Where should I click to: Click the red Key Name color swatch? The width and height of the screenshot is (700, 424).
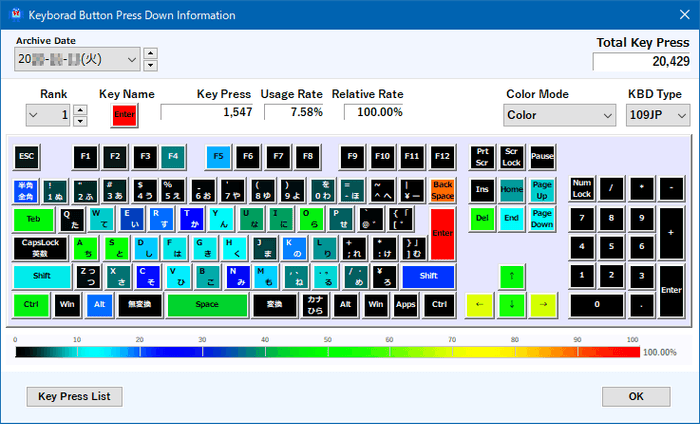(x=125, y=116)
